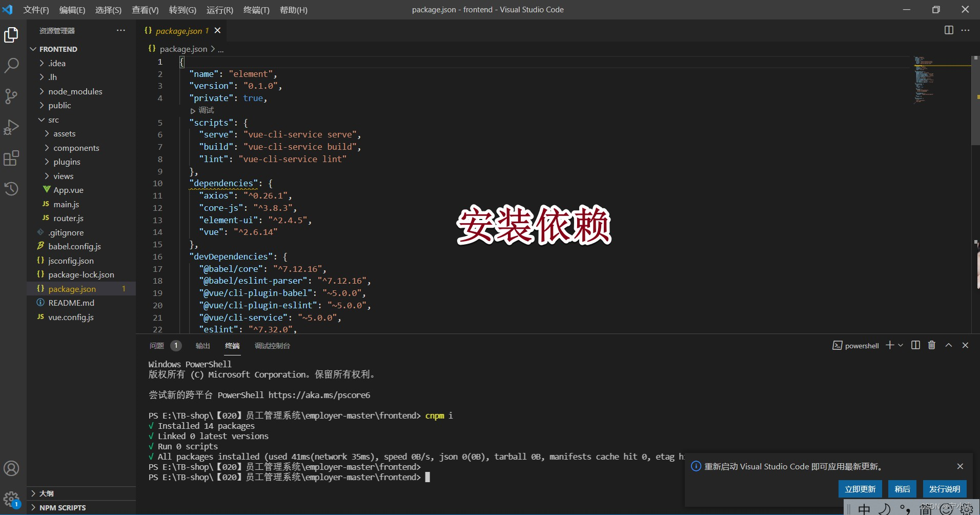Expand the views folder
This screenshot has height=515, width=980.
[81, 176]
